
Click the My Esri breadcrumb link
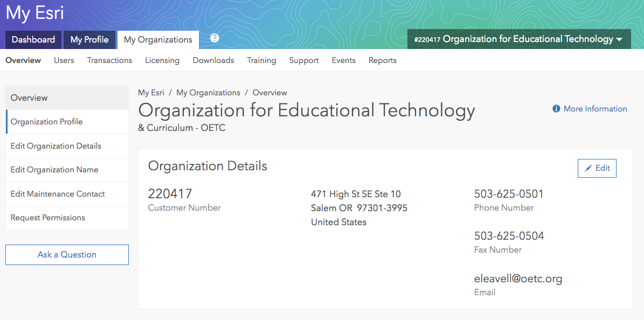tap(151, 93)
